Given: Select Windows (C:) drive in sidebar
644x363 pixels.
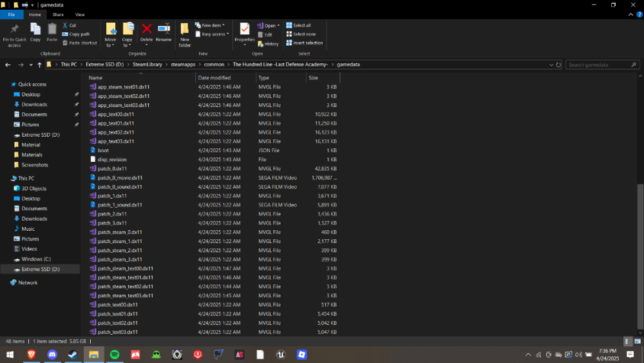Looking at the screenshot, I should point(36,259).
